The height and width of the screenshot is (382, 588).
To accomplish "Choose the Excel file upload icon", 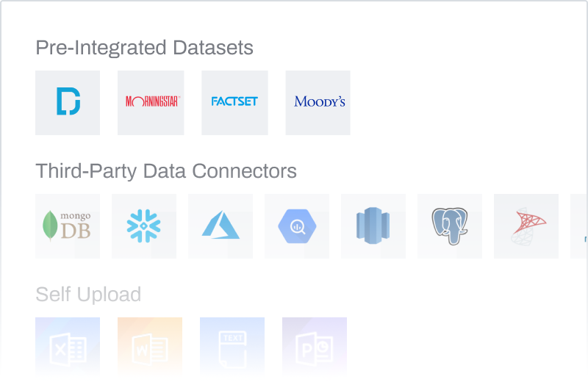I will 68,347.
